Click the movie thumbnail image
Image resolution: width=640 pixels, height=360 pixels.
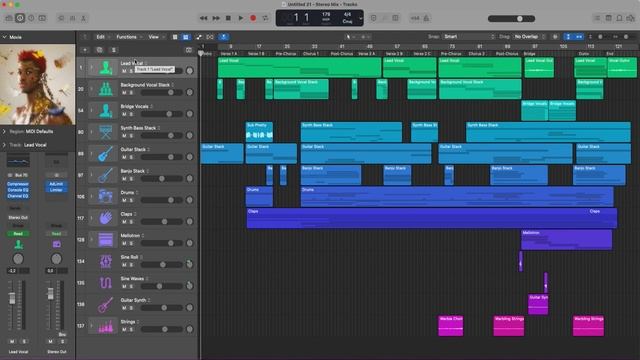[x=38, y=84]
